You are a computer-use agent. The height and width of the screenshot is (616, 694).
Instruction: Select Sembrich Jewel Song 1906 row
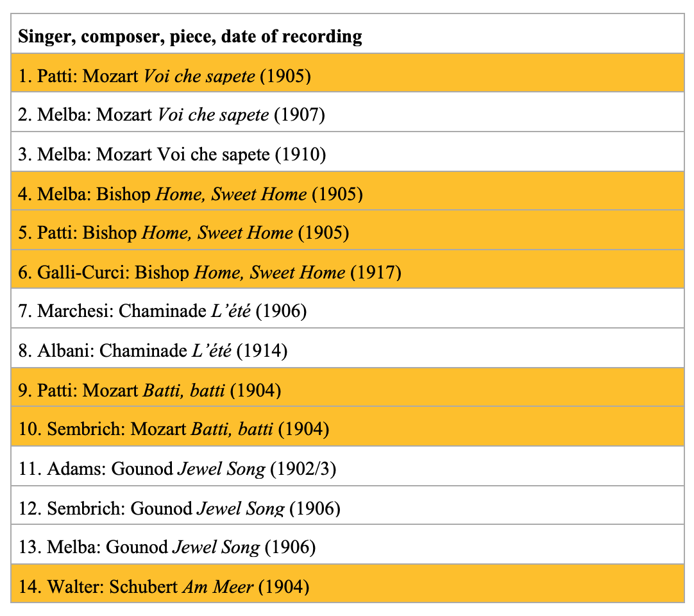pyautogui.click(x=179, y=509)
